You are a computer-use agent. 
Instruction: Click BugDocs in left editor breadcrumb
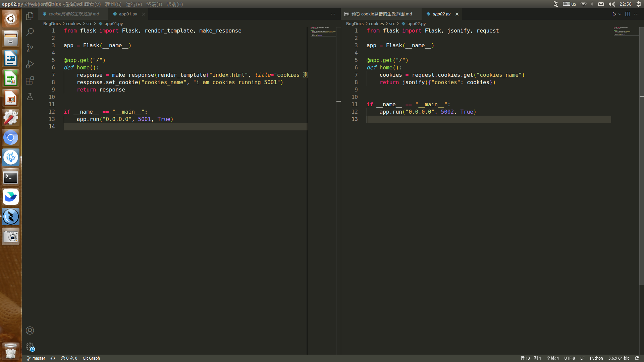52,24
